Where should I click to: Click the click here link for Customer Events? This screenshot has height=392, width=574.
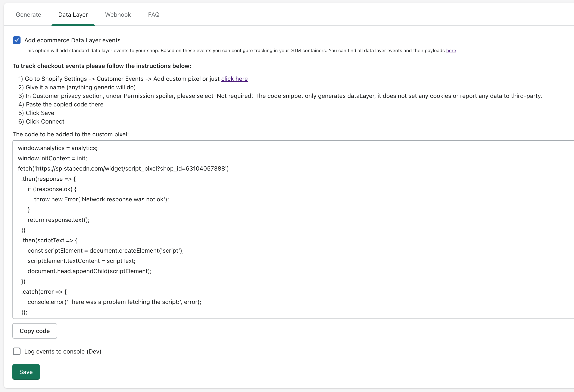(235, 78)
